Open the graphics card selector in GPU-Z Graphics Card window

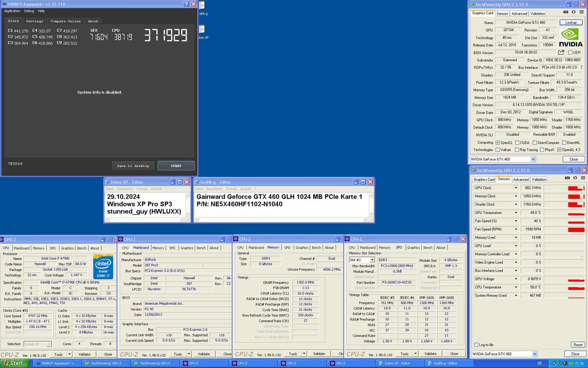click(x=503, y=159)
